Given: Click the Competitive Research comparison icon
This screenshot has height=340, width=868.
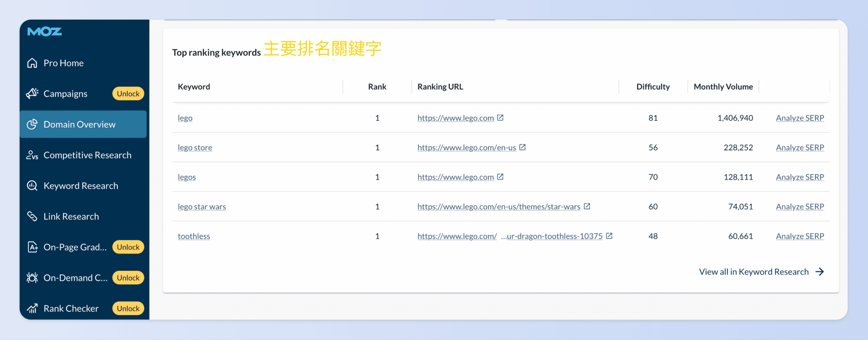Looking at the screenshot, I should (32, 155).
